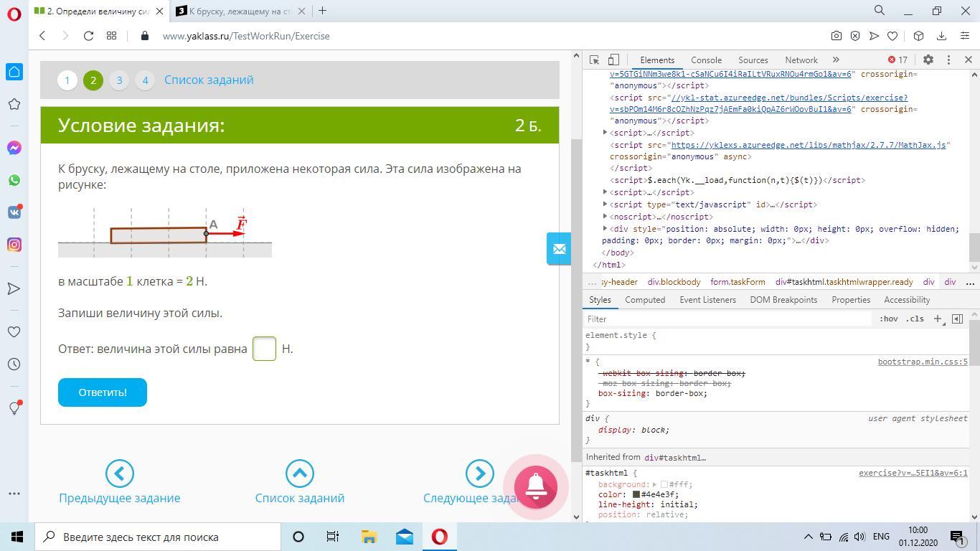This screenshot has width=980, height=551.
Task: Toggle .cls element classes pane
Action: pos(915,319)
